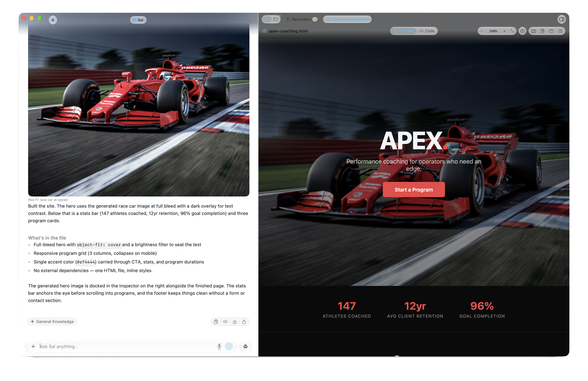Toggle the sidebar panel icon
Image resolution: width=588 pixels, height=381 pixels.
[561, 19]
